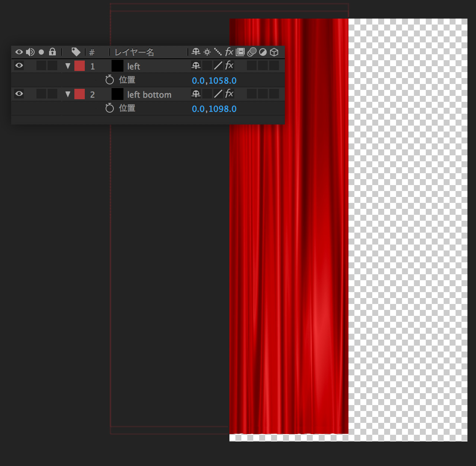Click the quality slash switch on left bottom layer
The image size is (476, 466).
[218, 94]
